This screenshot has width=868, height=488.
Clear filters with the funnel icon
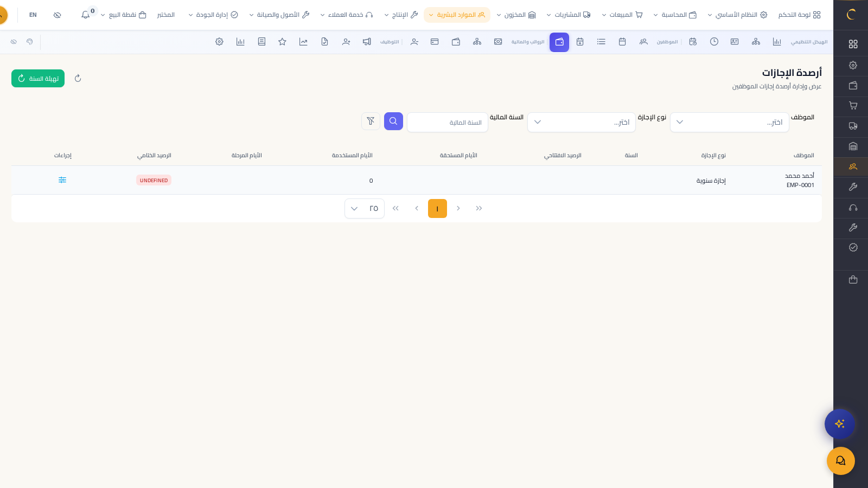point(371,121)
